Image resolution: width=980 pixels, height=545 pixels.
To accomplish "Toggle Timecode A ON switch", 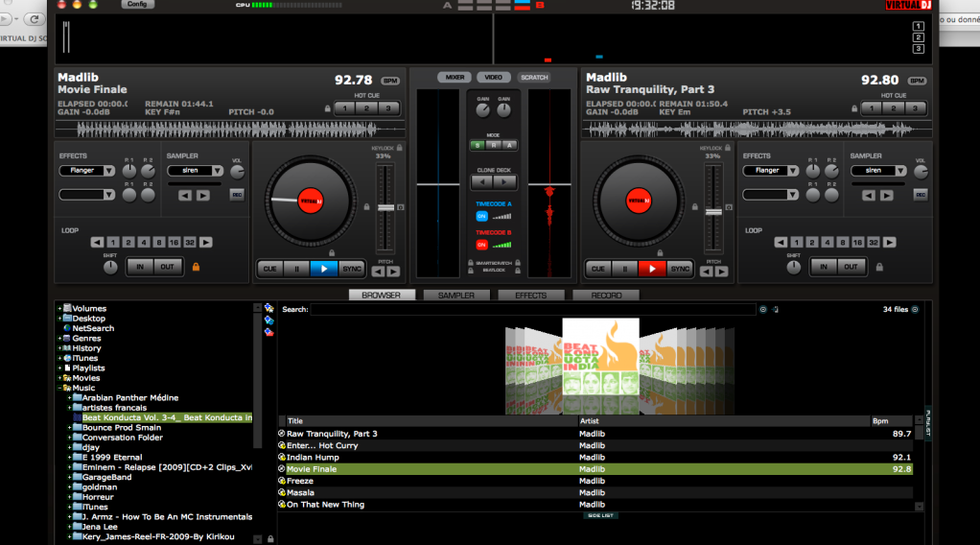I will (x=482, y=216).
